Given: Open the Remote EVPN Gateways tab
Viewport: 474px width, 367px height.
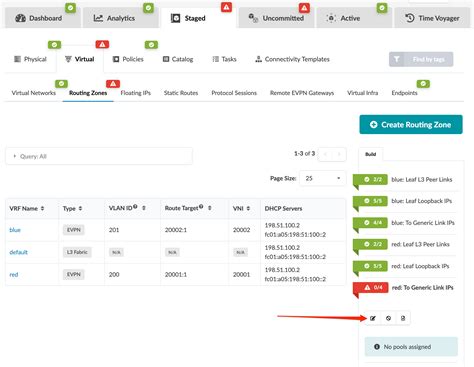Looking at the screenshot, I should (302, 93).
